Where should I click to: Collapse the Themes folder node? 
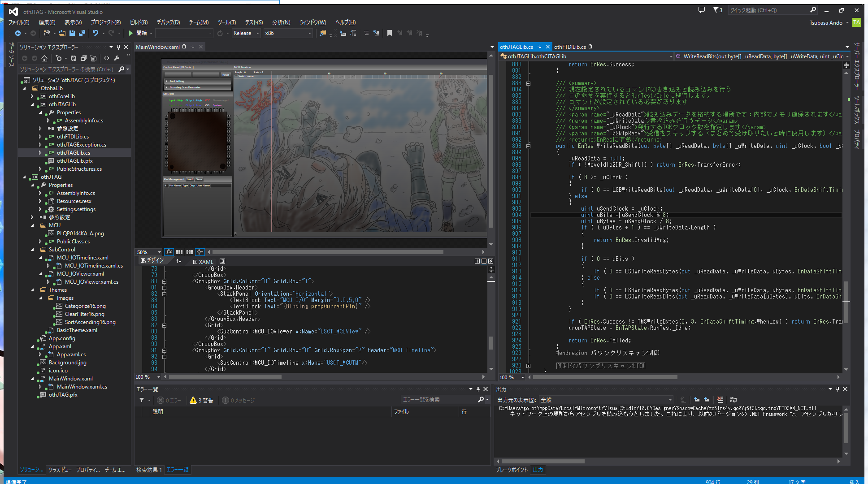pyautogui.click(x=32, y=290)
